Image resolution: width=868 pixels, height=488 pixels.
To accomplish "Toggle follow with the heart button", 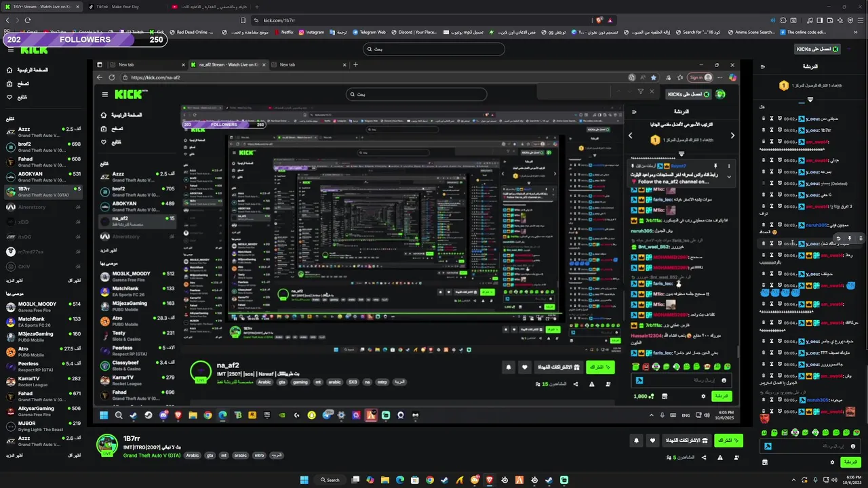I will click(652, 441).
